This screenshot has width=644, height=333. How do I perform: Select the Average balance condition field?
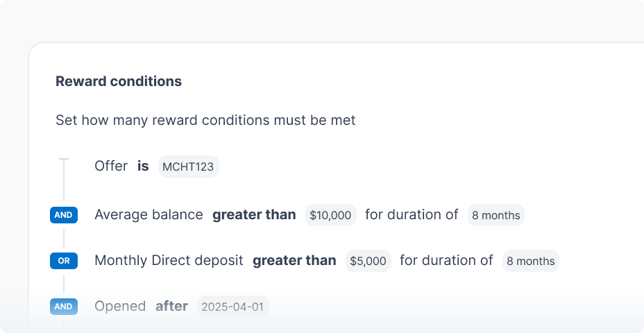point(149,215)
